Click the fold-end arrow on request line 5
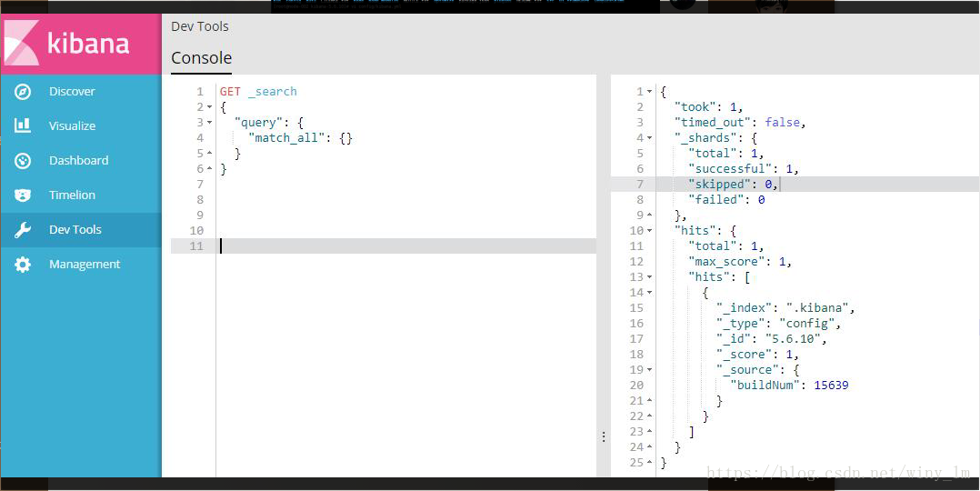Image resolution: width=980 pixels, height=491 pixels. tap(209, 154)
